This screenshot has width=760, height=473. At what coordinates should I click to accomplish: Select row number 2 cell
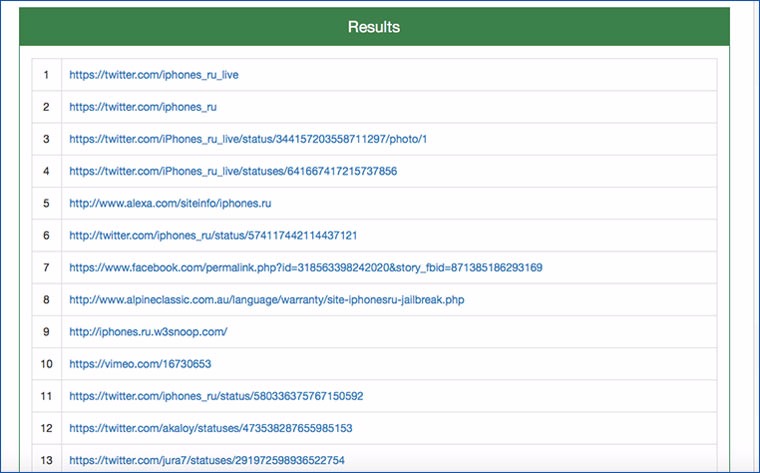pos(47,107)
